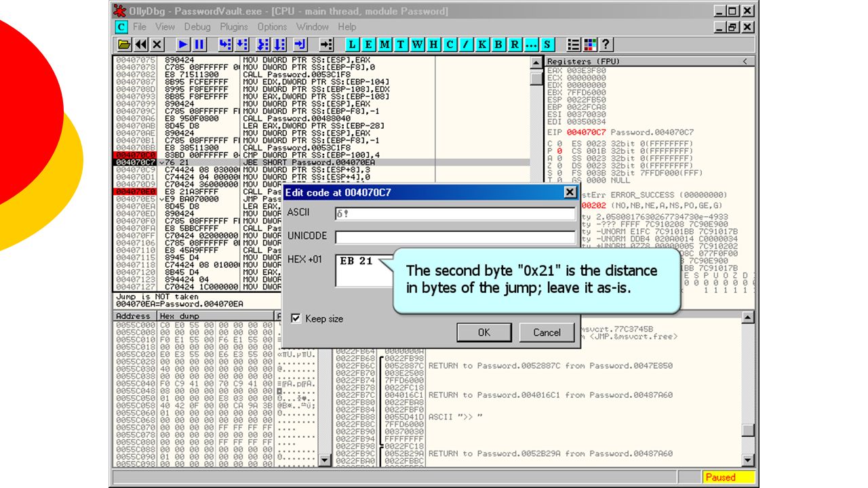This screenshot has height=488, width=868.
Task: Select 'Jump is NOT taken' info line
Action: click(x=158, y=297)
